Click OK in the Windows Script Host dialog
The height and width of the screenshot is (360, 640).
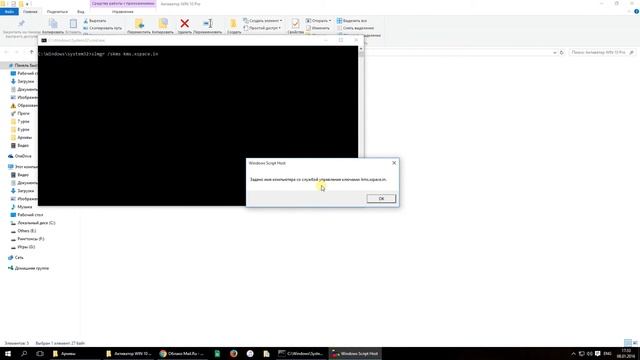pyautogui.click(x=381, y=198)
